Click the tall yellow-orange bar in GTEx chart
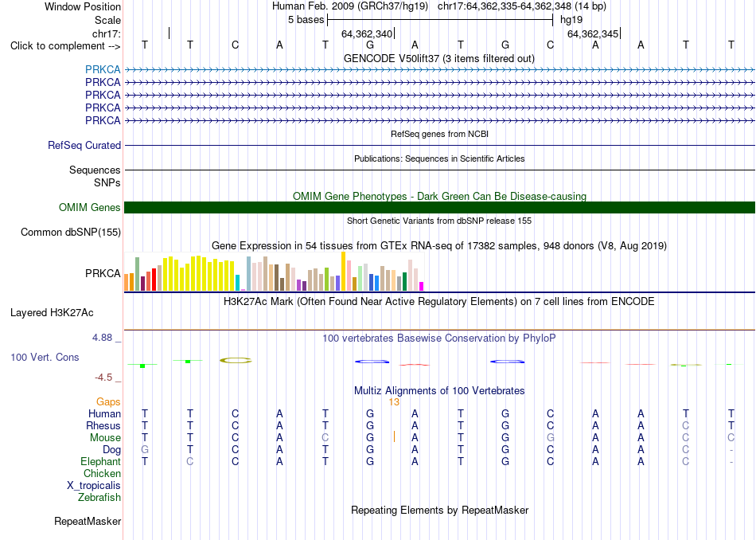 [x=343, y=272]
